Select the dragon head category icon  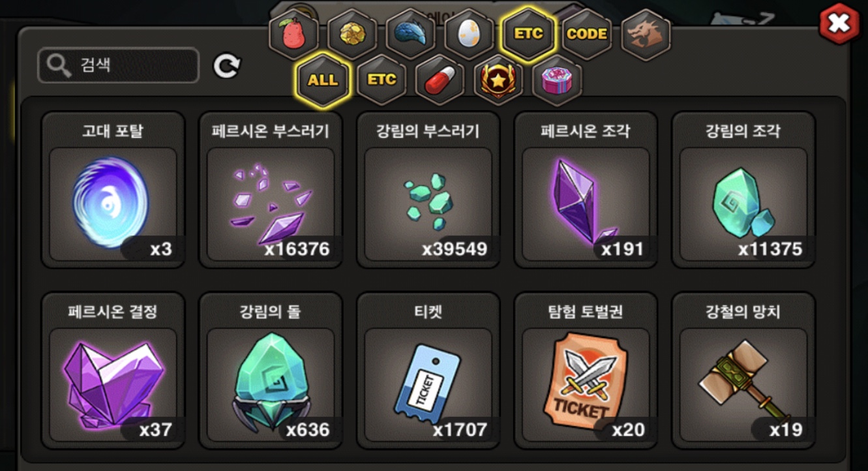tap(646, 34)
